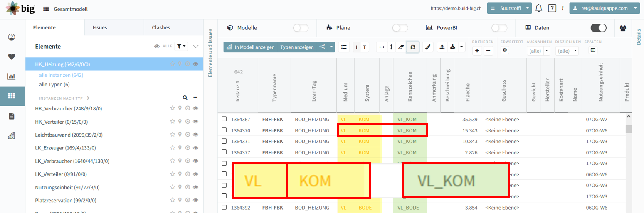Toggle the Modelle switch
This screenshot has width=644, height=213.
pyautogui.click(x=301, y=28)
